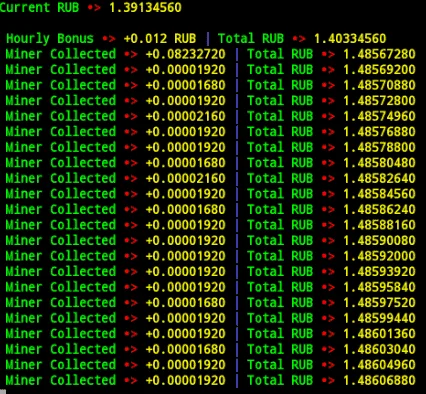Select the last total value 1.48606880
Viewport: 426px width, 394px height.
click(379, 380)
